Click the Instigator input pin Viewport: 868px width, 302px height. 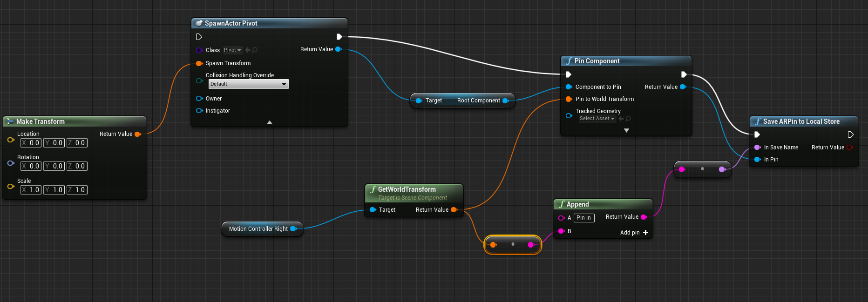[199, 111]
